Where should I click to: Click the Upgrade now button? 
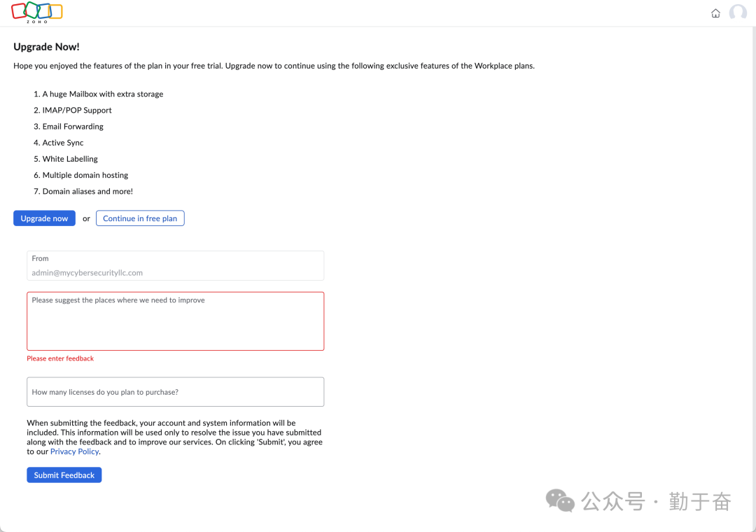click(44, 218)
